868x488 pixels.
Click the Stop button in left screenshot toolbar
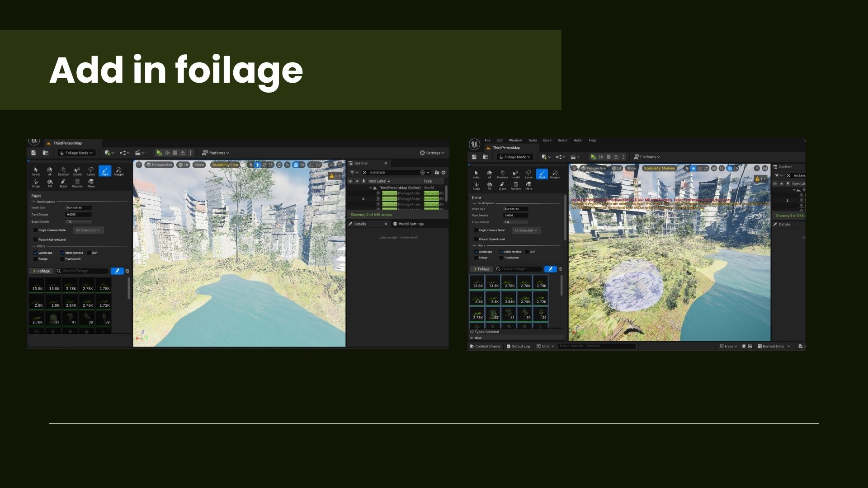point(175,153)
